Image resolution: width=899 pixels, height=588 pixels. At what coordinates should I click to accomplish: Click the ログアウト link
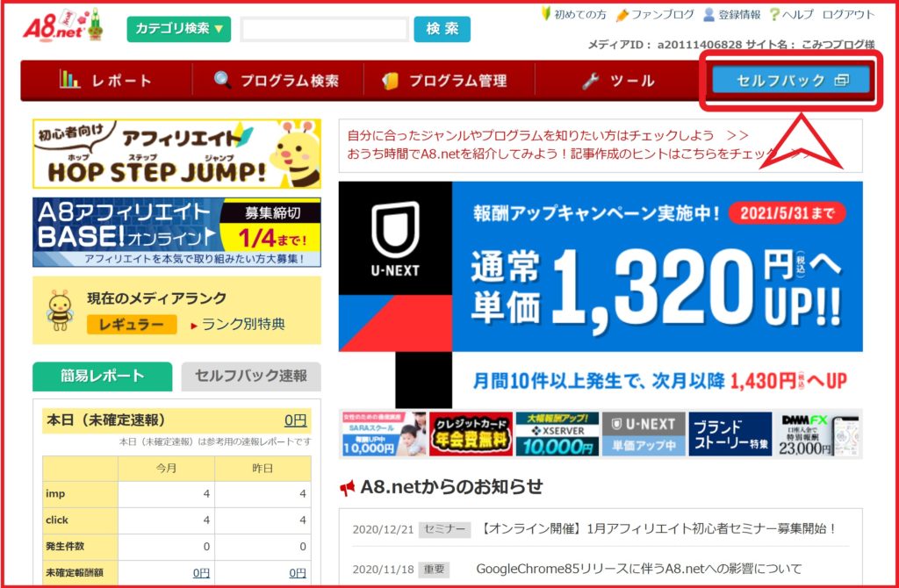click(849, 14)
